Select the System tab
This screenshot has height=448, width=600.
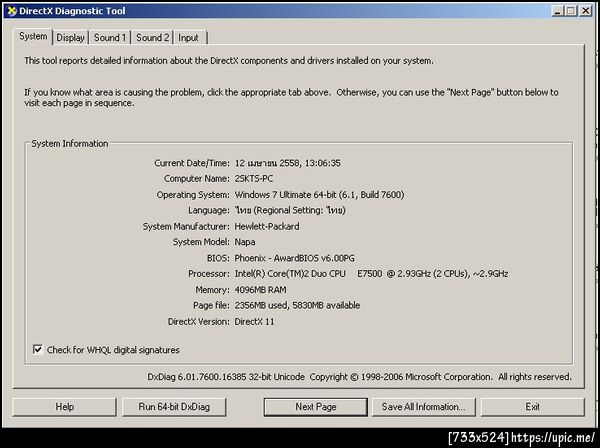(33, 36)
